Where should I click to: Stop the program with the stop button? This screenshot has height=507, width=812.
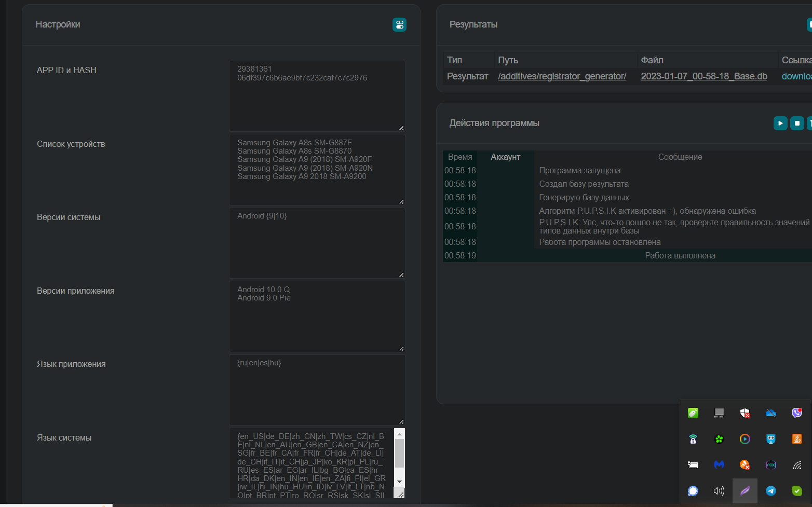tap(797, 124)
